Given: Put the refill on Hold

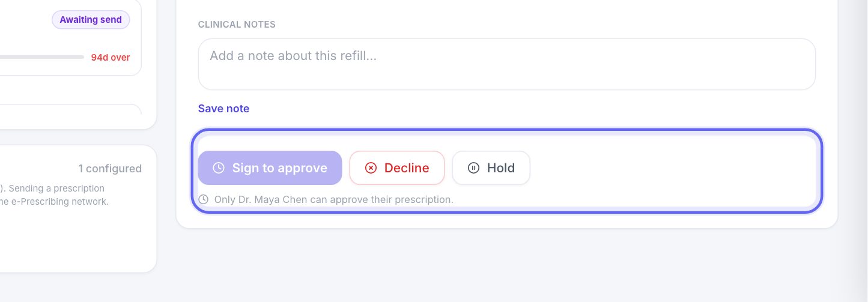Looking at the screenshot, I should tap(491, 168).
